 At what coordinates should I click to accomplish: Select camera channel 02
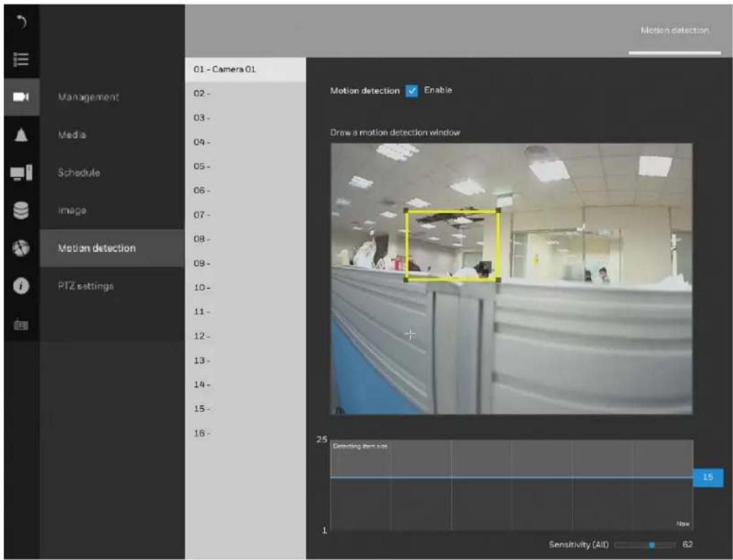tap(245, 93)
